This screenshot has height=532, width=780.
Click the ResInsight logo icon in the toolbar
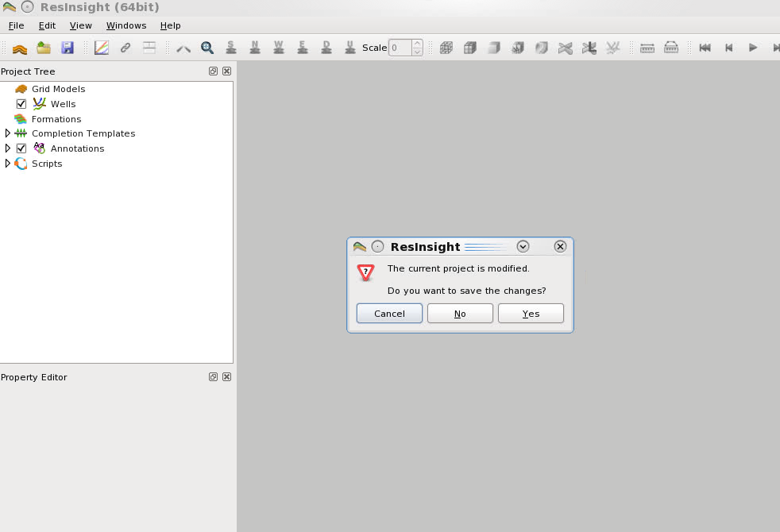pyautogui.click(x=20, y=48)
